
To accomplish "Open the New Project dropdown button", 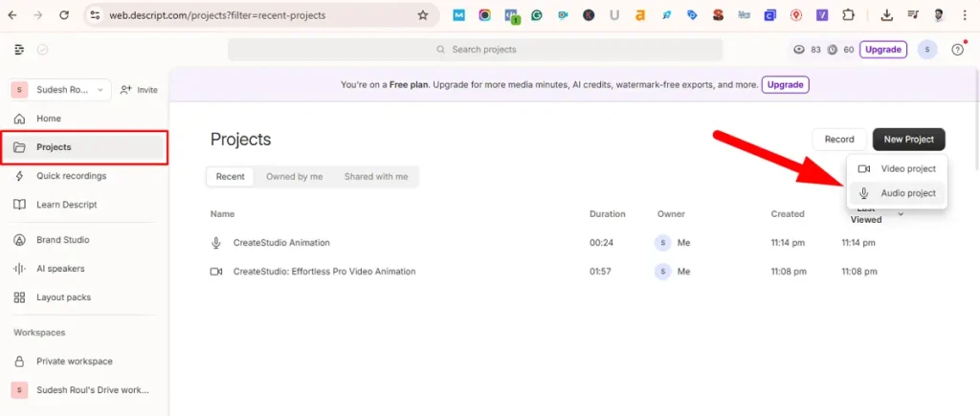I will (908, 140).
